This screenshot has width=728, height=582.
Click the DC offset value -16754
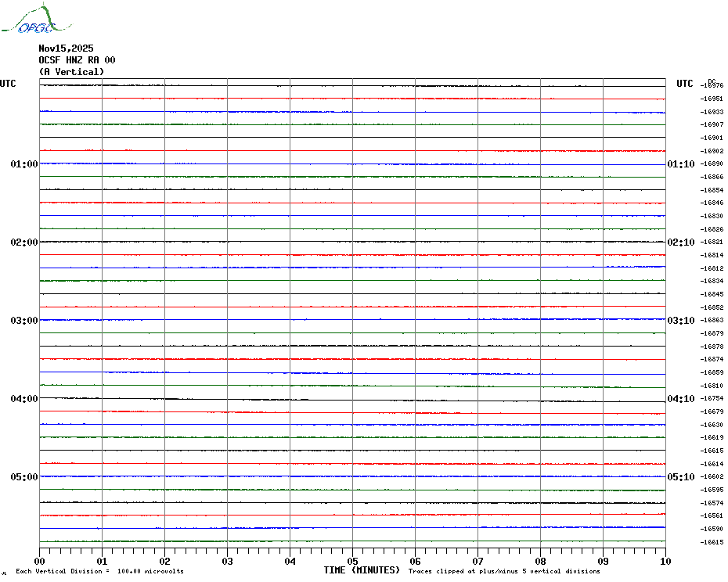tap(712, 399)
